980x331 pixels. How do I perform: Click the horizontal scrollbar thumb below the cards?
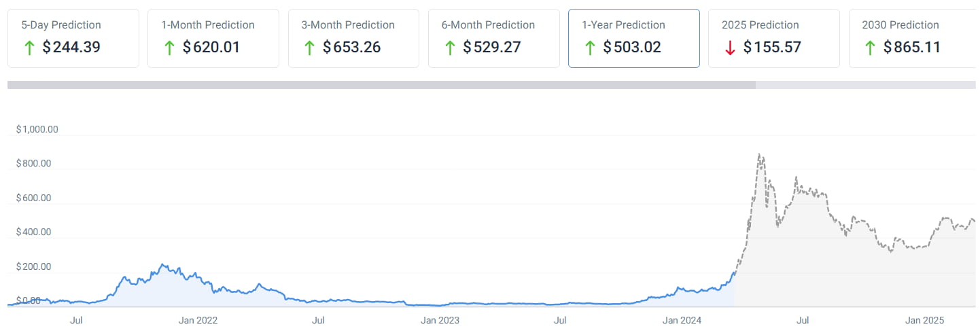(381, 85)
